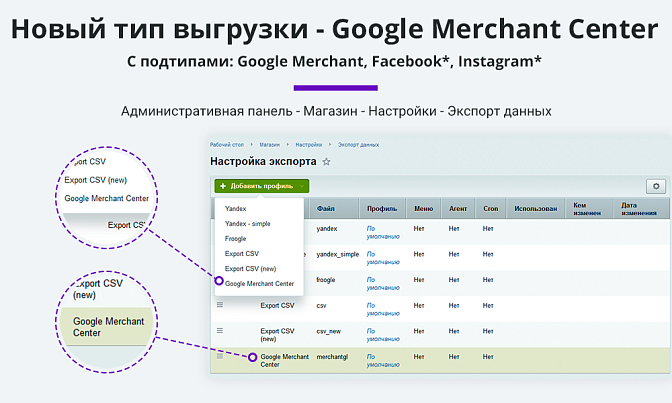
Task: Toggle the arrow on Добавить профиль button
Action: coord(302,186)
